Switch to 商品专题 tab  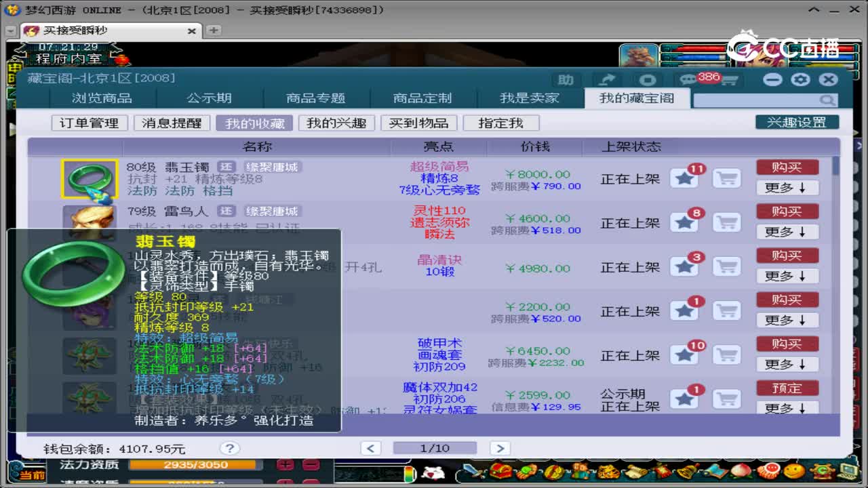click(x=316, y=98)
